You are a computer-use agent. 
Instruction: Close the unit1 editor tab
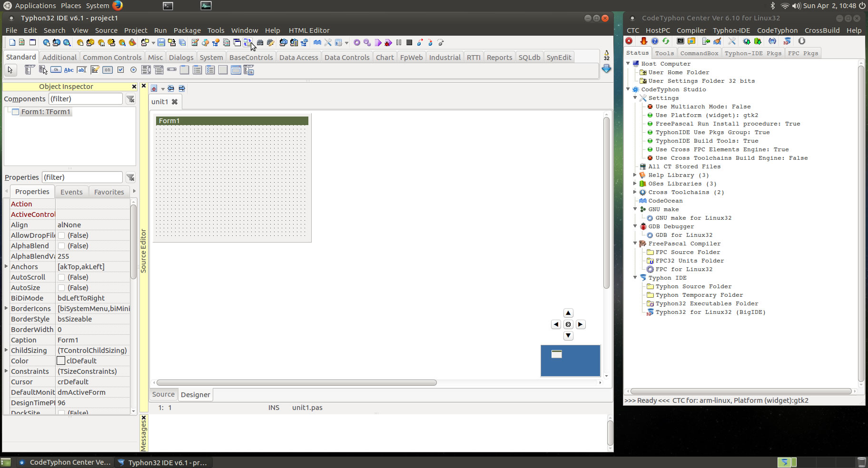(175, 102)
